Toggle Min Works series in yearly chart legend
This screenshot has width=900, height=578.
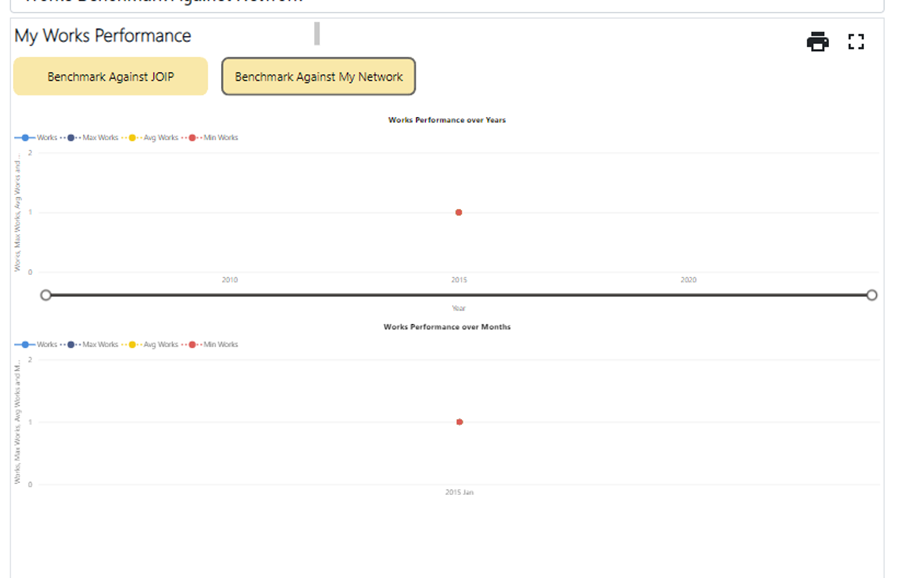(214, 137)
